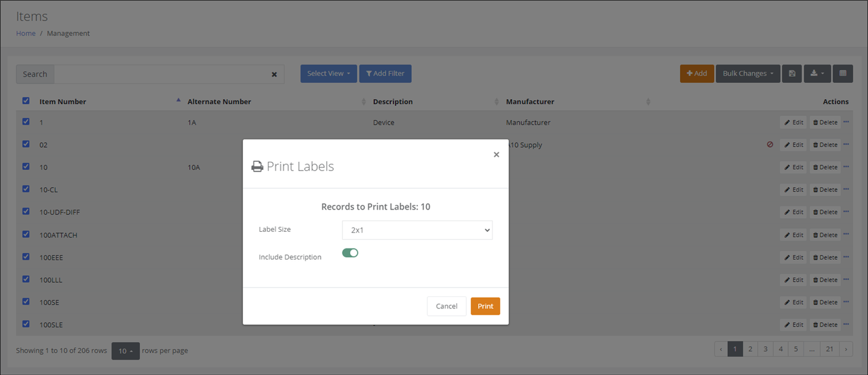Edit item 1 row
Image resolution: width=868 pixels, height=375 pixels.
tap(794, 123)
